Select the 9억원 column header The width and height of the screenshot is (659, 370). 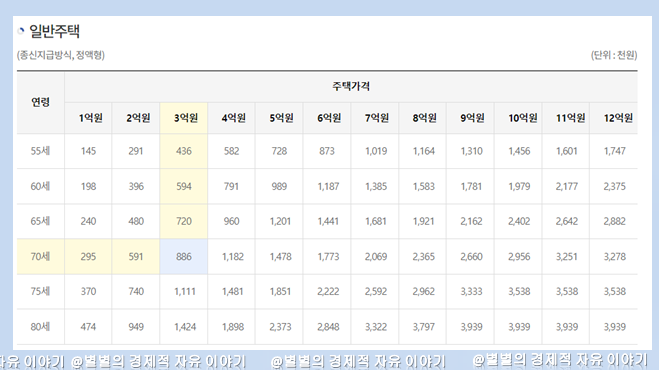tap(470, 118)
